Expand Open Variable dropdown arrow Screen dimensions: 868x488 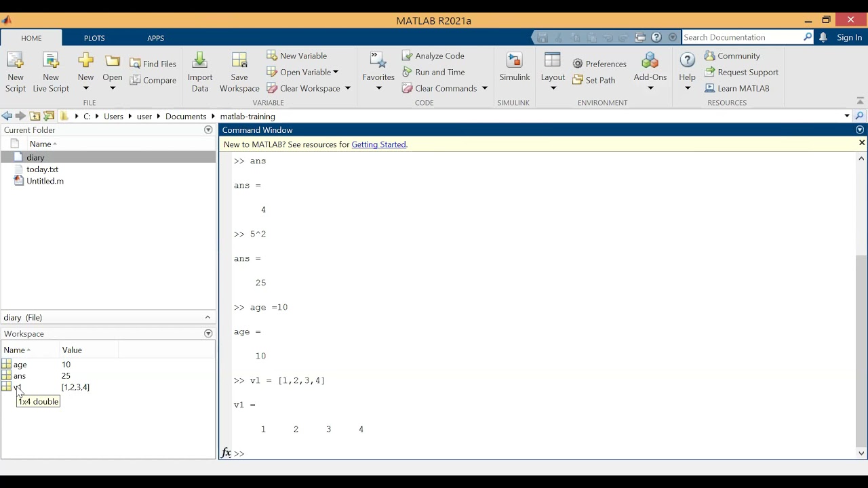tap(335, 72)
